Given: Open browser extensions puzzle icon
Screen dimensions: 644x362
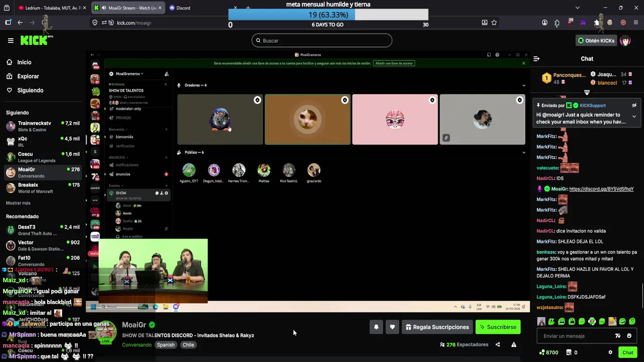Looking at the screenshot, I should tap(557, 23).
